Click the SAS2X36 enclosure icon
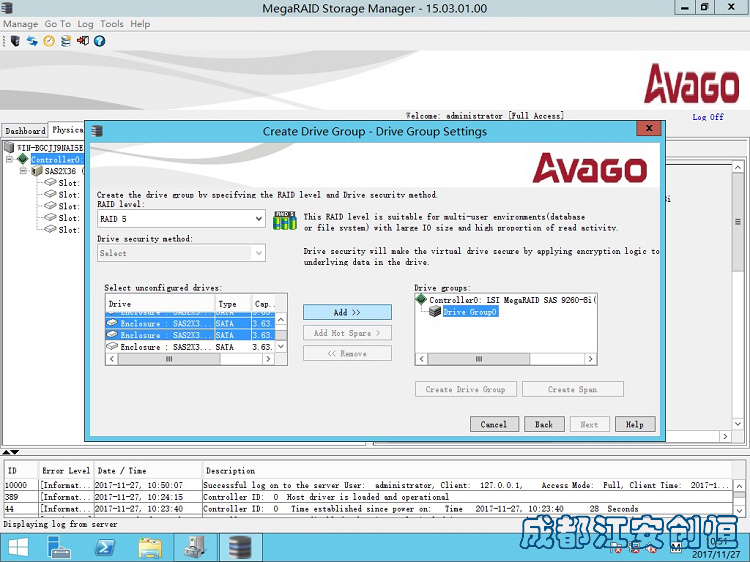750x562 pixels. click(37, 171)
